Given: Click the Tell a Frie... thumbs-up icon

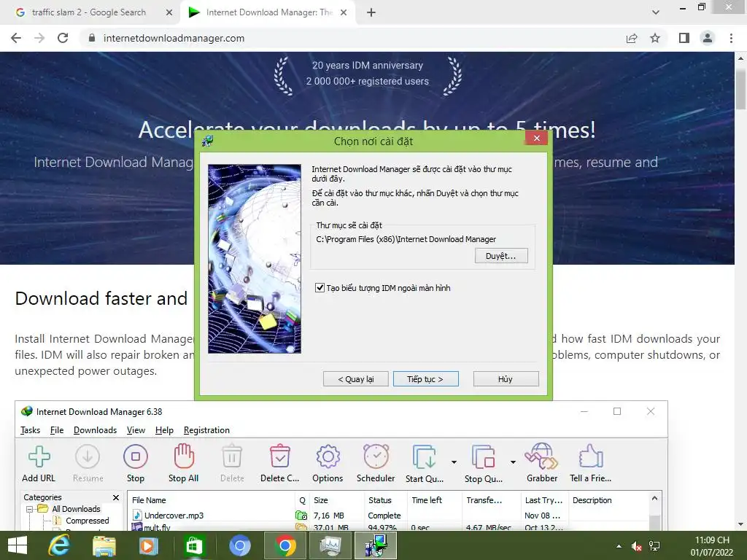Looking at the screenshot, I should (x=591, y=456).
